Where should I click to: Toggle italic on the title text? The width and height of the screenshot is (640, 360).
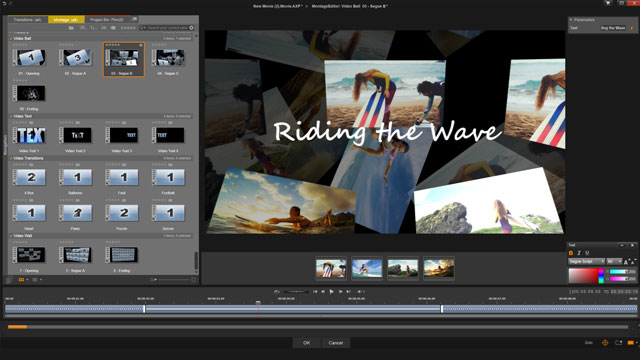579,253
